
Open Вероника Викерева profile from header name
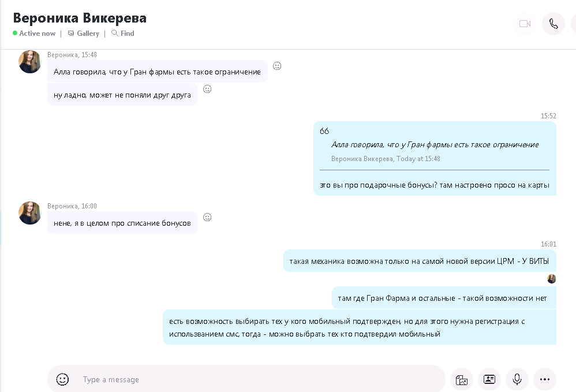(x=80, y=18)
